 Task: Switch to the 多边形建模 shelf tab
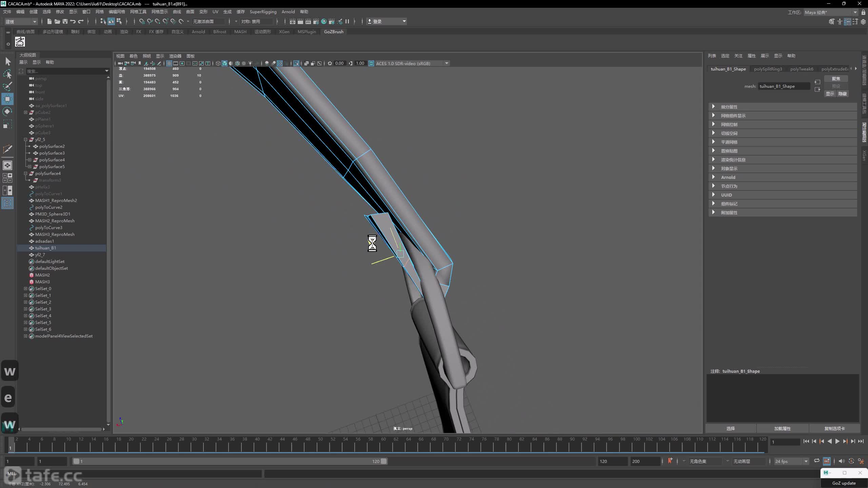(x=53, y=32)
